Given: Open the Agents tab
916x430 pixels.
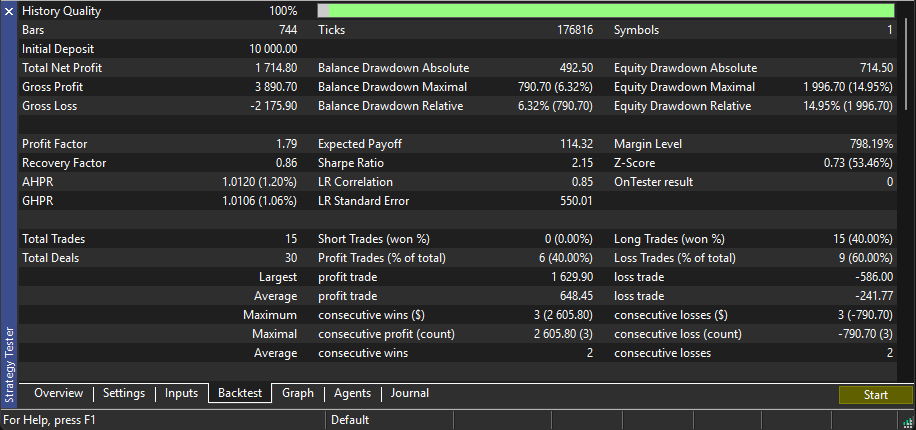Looking at the screenshot, I should (x=352, y=394).
